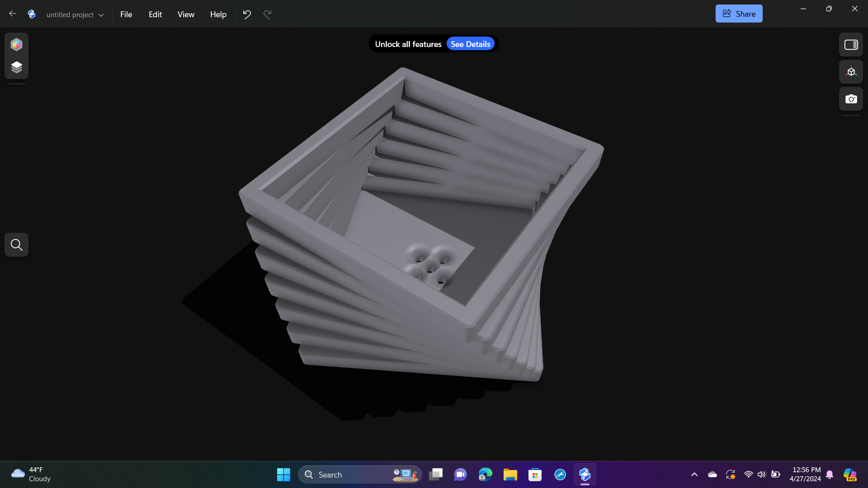868x488 pixels.
Task: Open the Windows Start menu
Action: (x=283, y=474)
